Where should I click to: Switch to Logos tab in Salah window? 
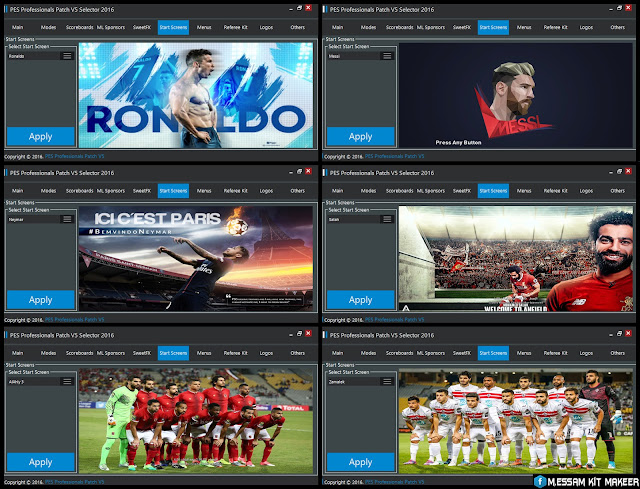click(x=586, y=191)
